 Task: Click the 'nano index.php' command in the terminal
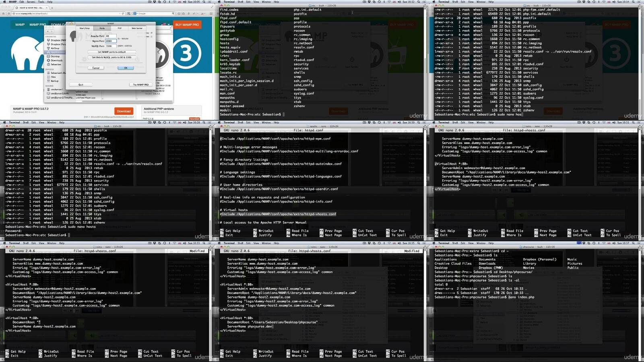[x=521, y=297]
